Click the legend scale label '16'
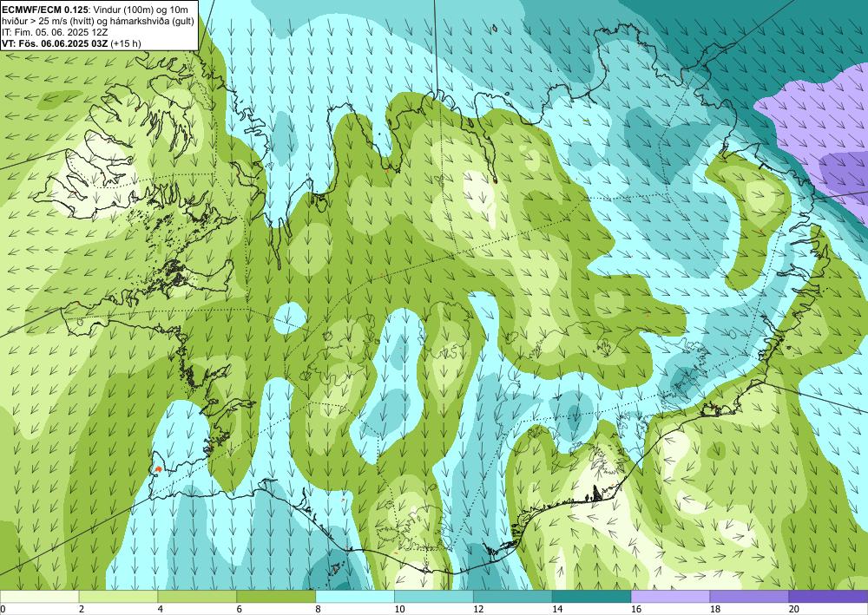Image resolution: width=868 pixels, height=615 pixels. point(636,610)
